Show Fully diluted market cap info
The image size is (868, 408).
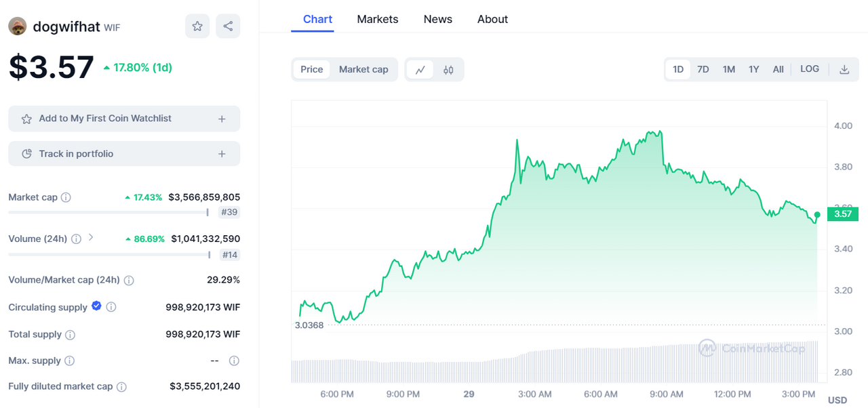[x=121, y=387]
